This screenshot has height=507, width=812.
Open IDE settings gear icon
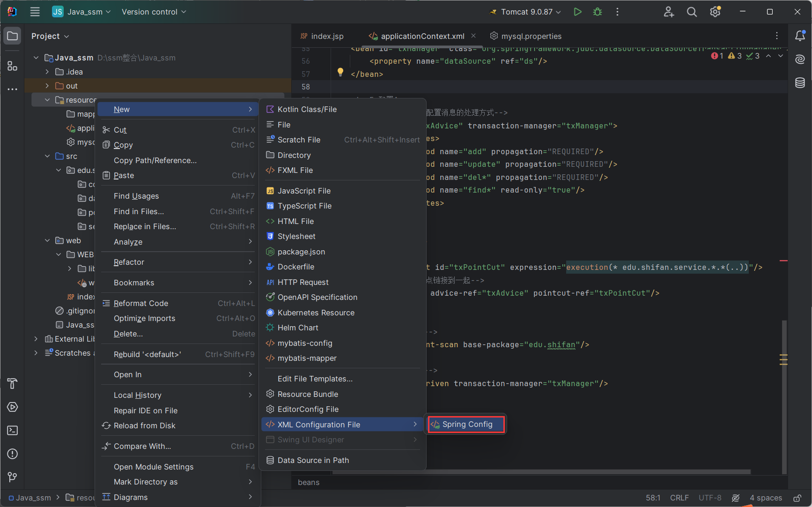(x=715, y=12)
